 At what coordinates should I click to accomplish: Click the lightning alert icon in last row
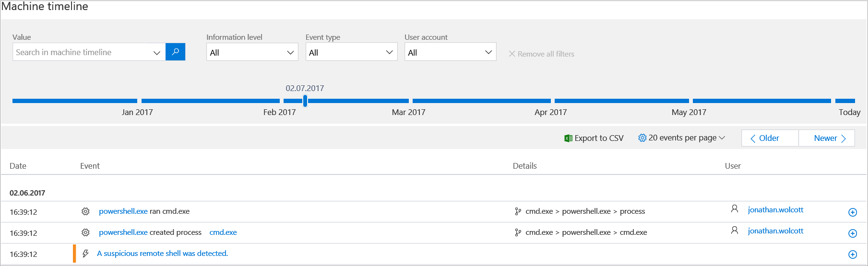85,254
